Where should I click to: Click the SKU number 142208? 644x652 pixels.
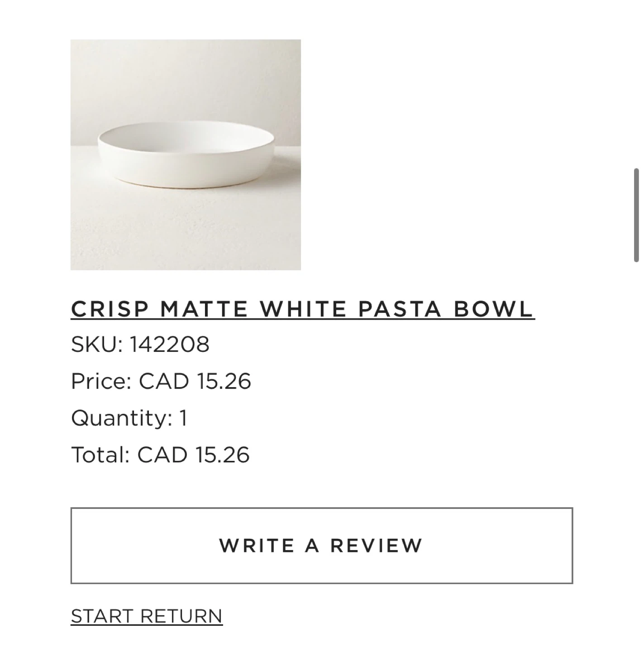coord(170,344)
